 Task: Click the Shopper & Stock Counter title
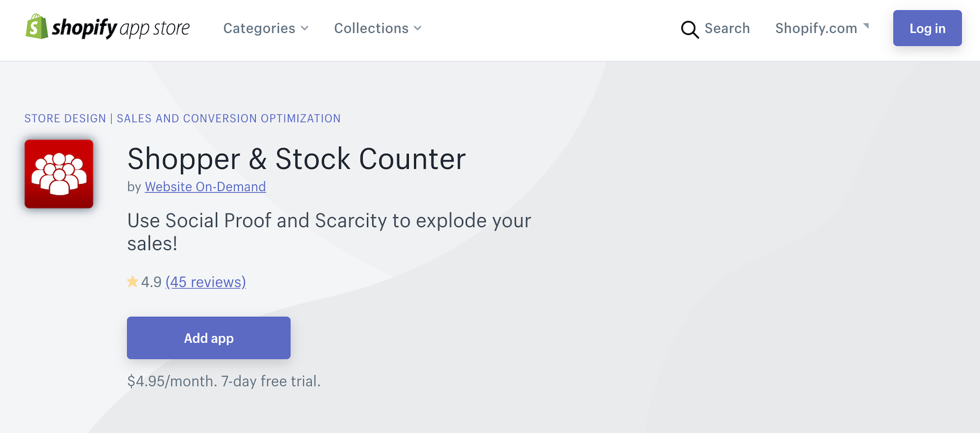296,159
